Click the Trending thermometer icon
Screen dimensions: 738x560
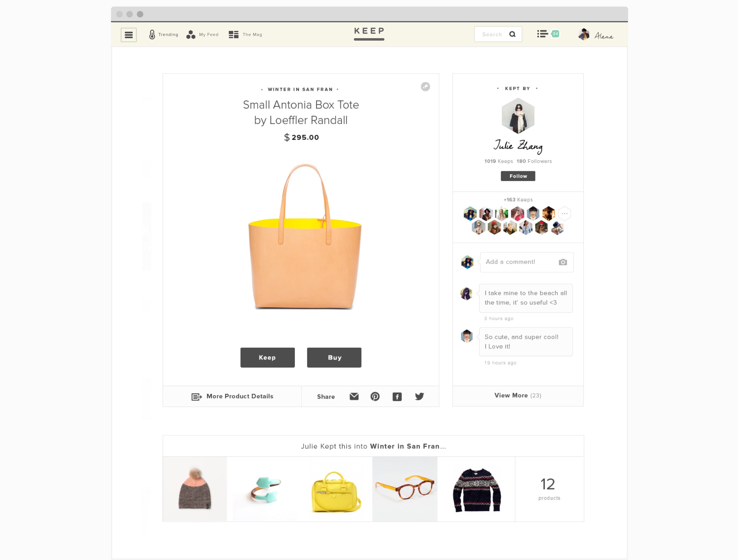click(x=152, y=34)
